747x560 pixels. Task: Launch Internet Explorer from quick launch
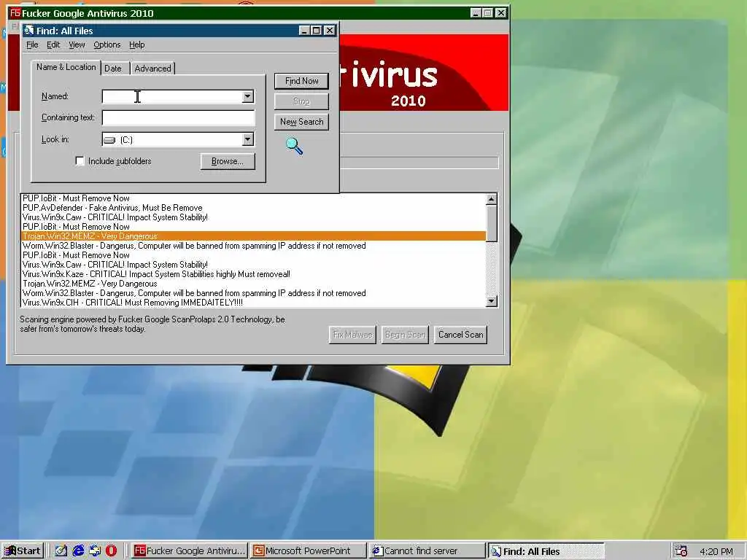click(x=77, y=551)
